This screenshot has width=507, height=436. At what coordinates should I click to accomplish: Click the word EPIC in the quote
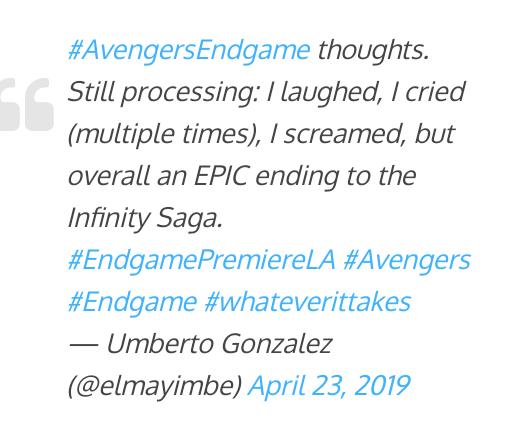tap(221, 176)
